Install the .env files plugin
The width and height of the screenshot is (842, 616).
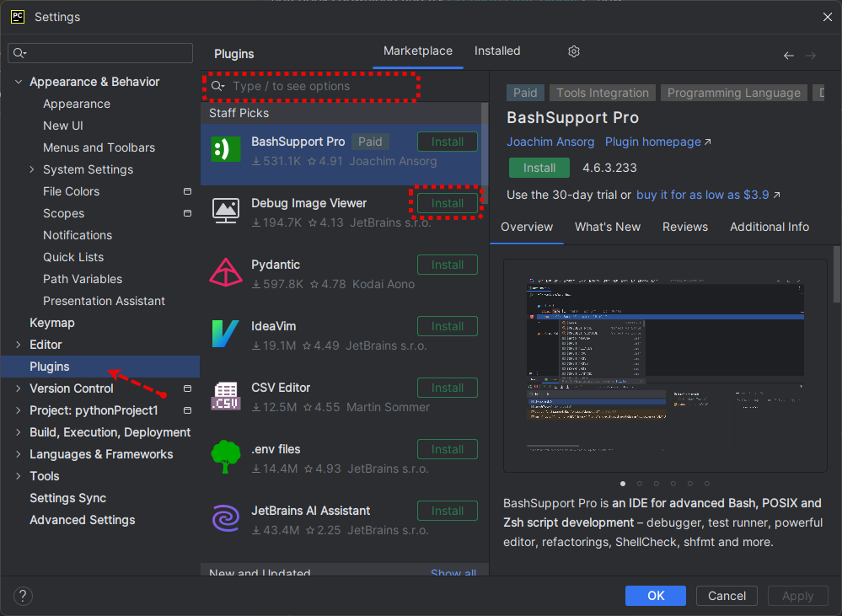pyautogui.click(x=448, y=449)
